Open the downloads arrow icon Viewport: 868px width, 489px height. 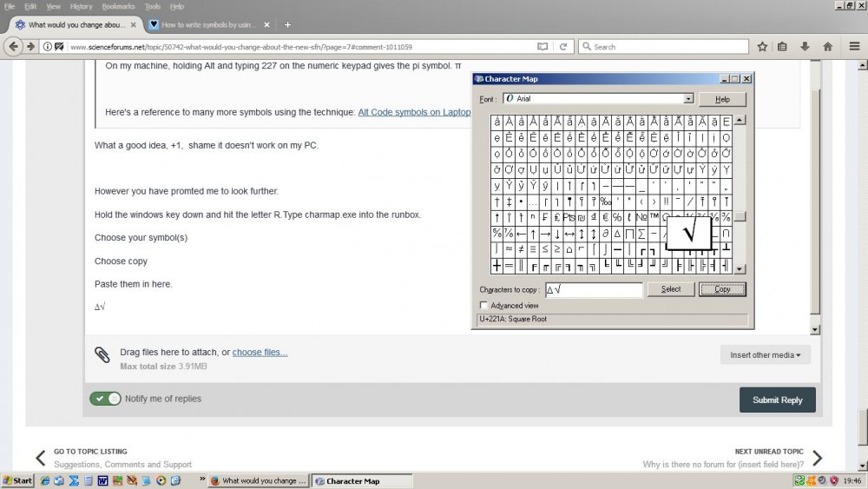pos(806,46)
